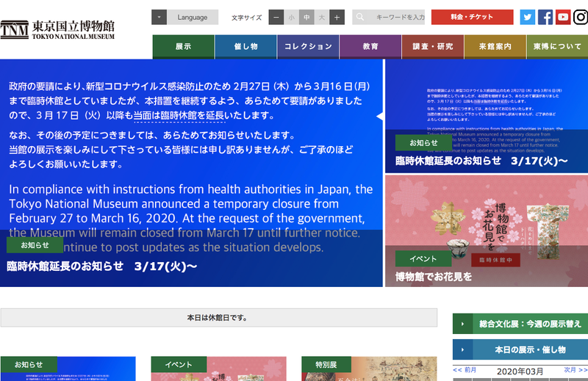588x381 pixels.
Task: Open bottom 特別展 exhibition card
Action: [x=369, y=369]
